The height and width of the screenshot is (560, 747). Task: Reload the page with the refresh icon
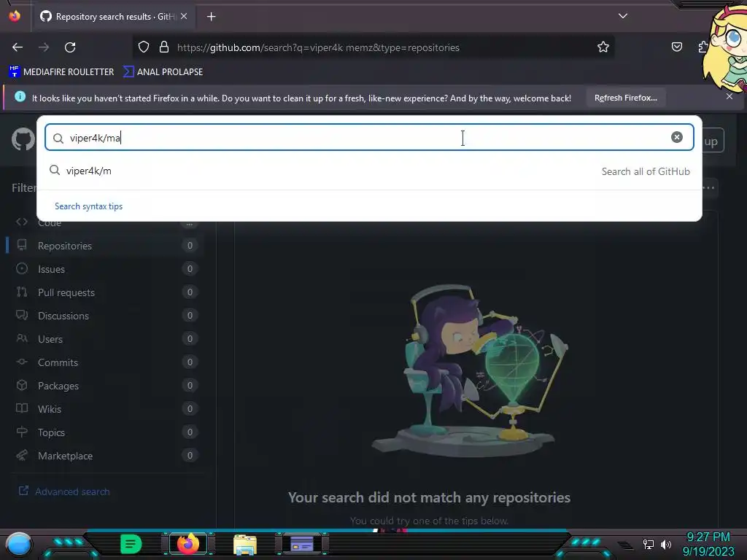(x=70, y=47)
